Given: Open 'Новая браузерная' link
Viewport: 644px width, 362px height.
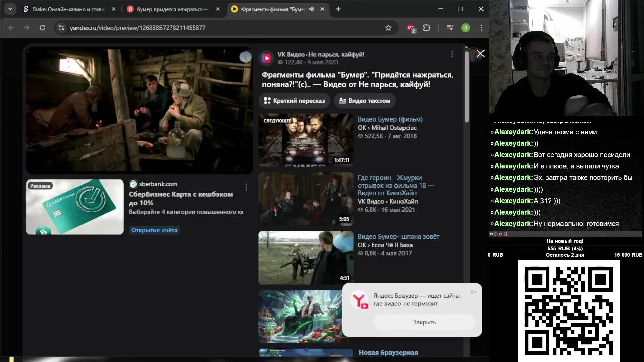Looking at the screenshot, I should pyautogui.click(x=388, y=353).
